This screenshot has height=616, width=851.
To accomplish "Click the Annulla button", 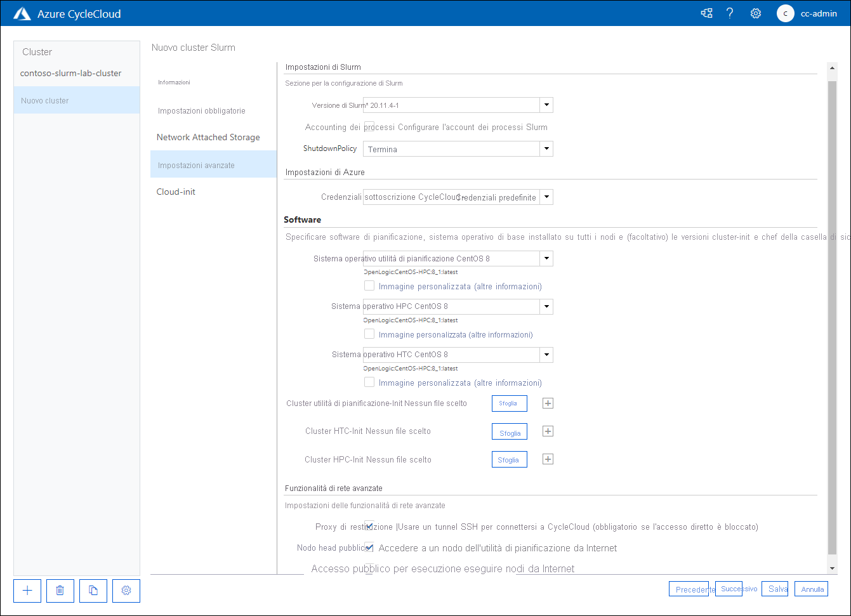I will pyautogui.click(x=811, y=589).
